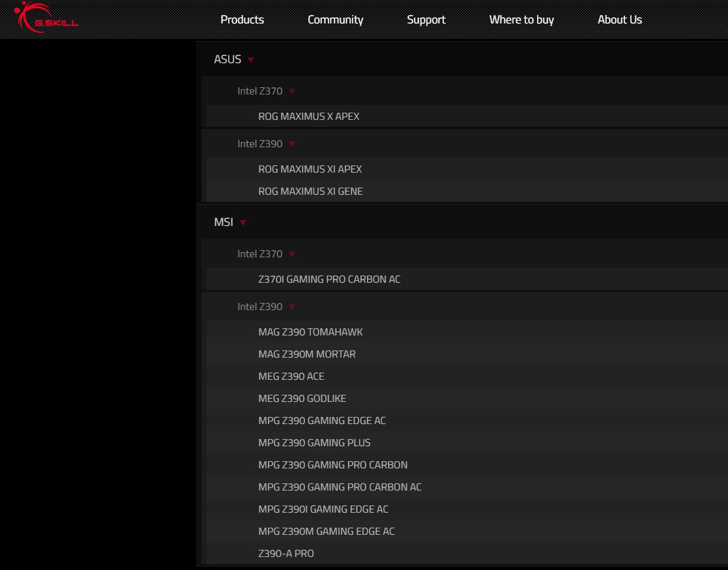Select Z370I GAMING PRO CARBON AC
Screen dimensions: 728x570
pyautogui.click(x=329, y=279)
